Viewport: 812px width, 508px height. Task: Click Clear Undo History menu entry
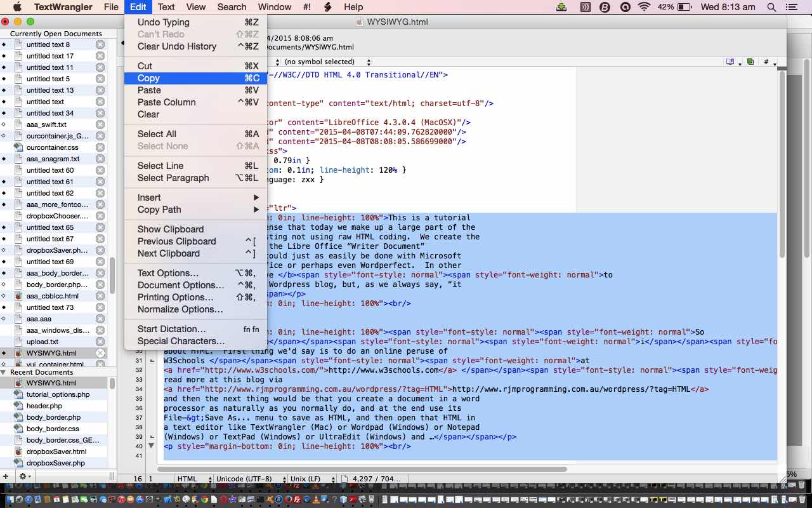195,46
